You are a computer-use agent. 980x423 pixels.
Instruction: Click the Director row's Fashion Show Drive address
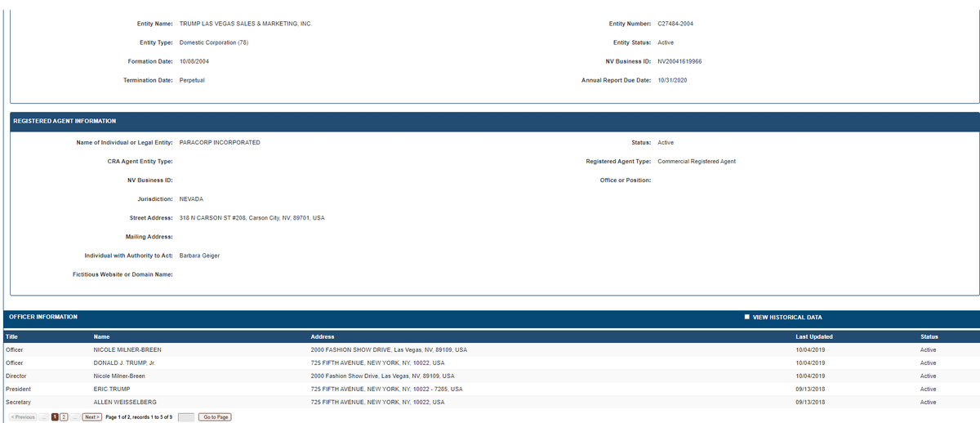click(382, 376)
